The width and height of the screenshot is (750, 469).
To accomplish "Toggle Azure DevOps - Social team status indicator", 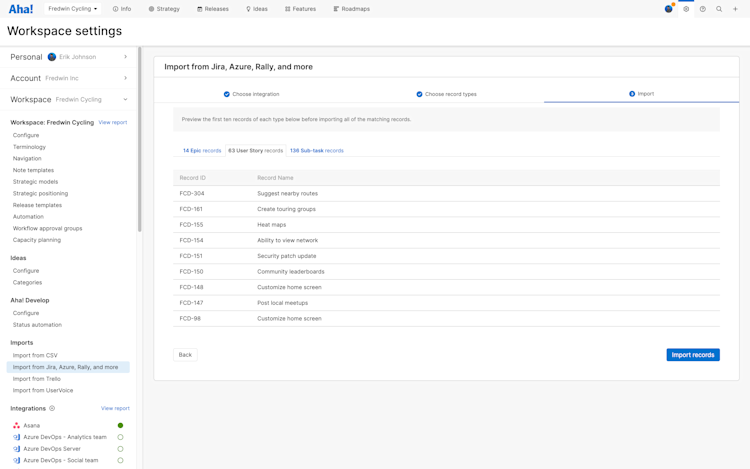I will coord(121,460).
